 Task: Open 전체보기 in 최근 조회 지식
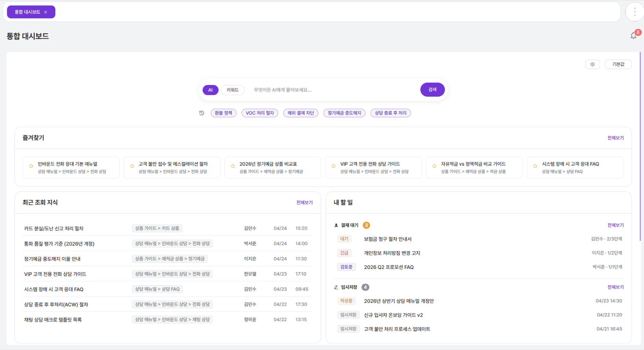click(x=304, y=202)
